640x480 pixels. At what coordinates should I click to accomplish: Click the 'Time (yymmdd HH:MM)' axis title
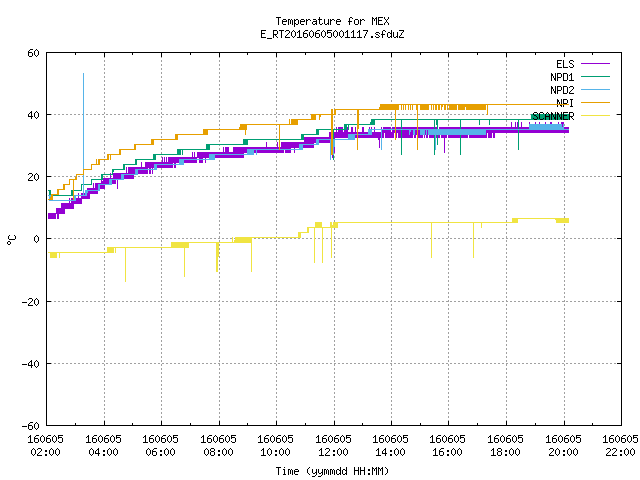click(x=332, y=471)
